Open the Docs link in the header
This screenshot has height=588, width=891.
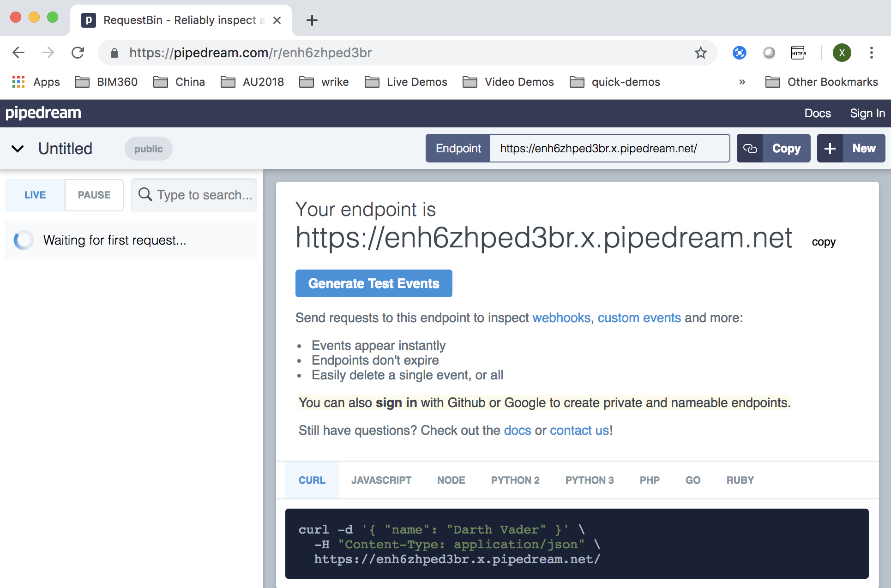tap(818, 113)
